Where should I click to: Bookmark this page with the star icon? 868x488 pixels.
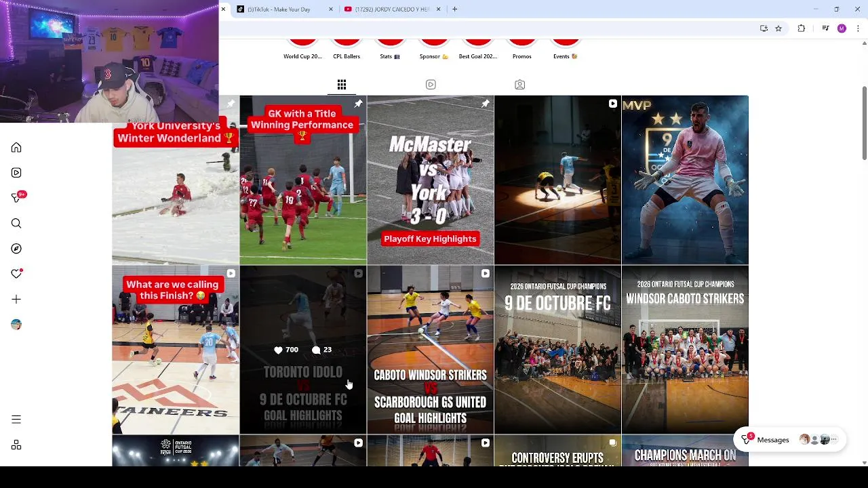pyautogui.click(x=778, y=28)
